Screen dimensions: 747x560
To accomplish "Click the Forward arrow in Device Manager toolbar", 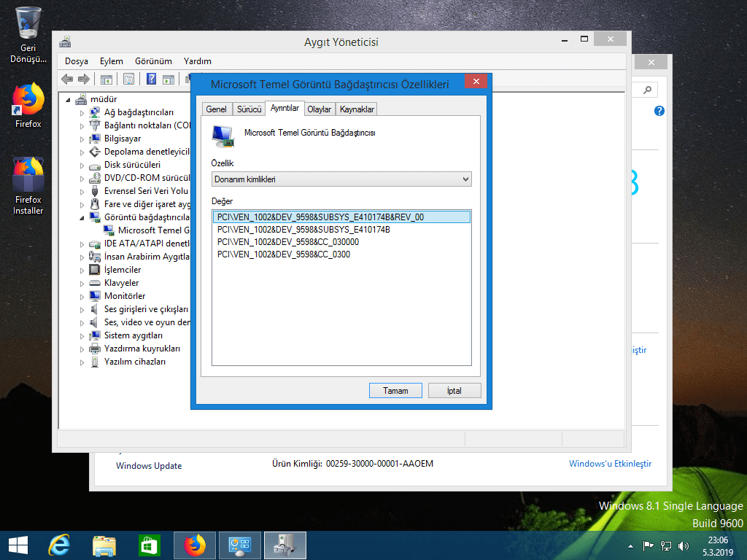I will coord(84,79).
